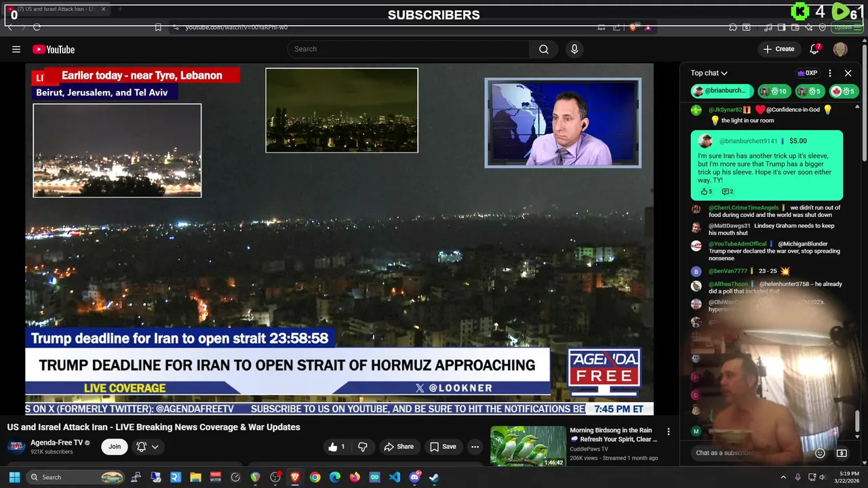Image resolution: width=868 pixels, height=488 pixels.
Task: Open the Brave Shields lion icon
Action: pos(633,27)
